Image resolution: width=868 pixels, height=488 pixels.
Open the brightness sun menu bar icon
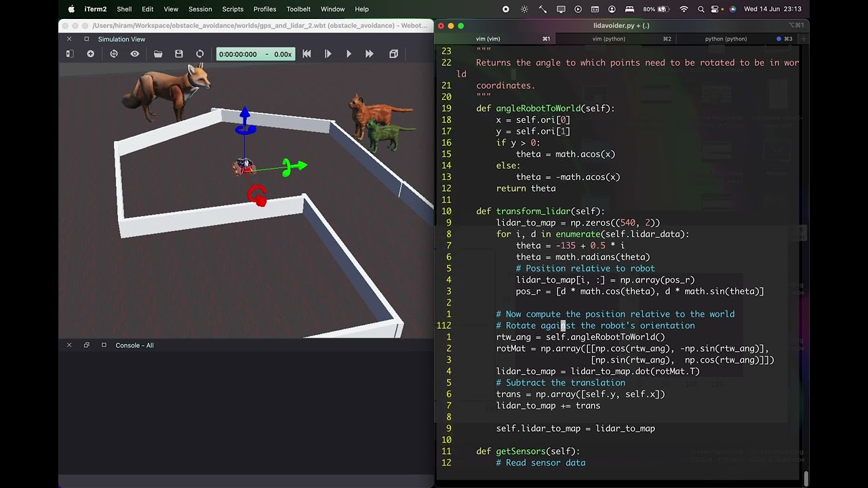point(524,9)
